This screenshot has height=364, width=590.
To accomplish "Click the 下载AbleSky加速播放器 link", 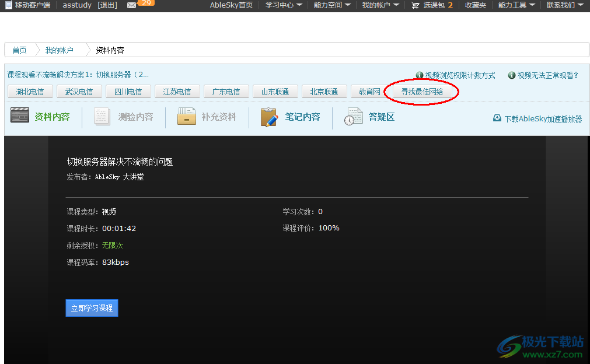I will [543, 119].
